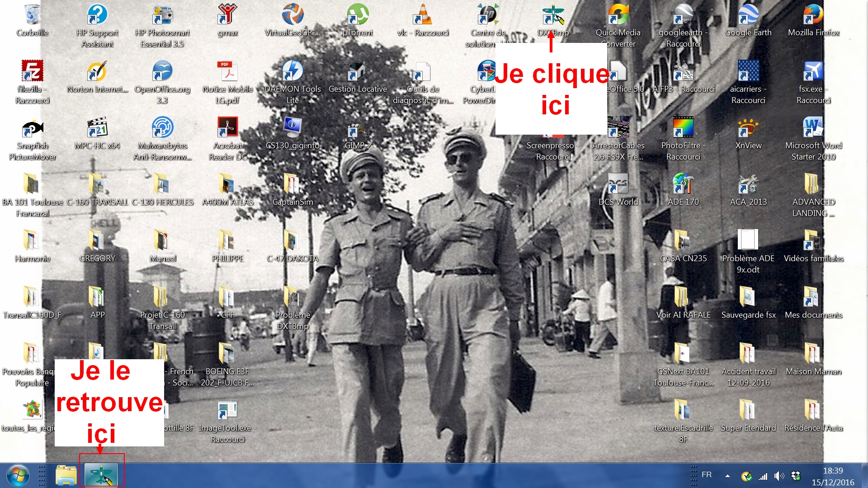Screen dimensions: 868x488
Task: Open the Super Etendard folder
Action: pos(748,410)
